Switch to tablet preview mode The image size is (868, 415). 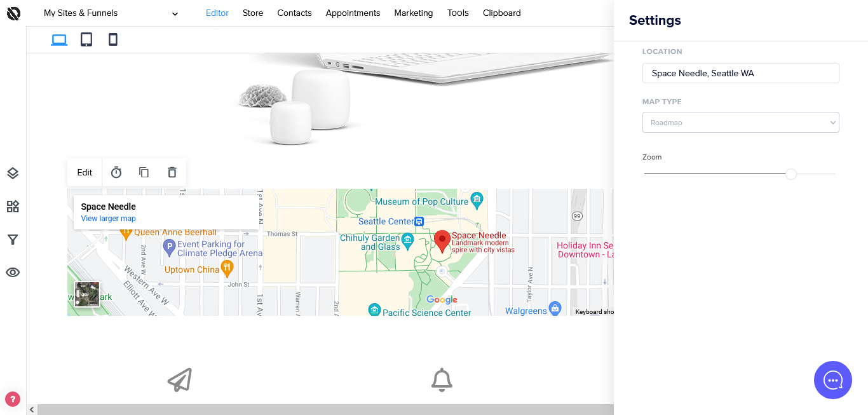[86, 40]
